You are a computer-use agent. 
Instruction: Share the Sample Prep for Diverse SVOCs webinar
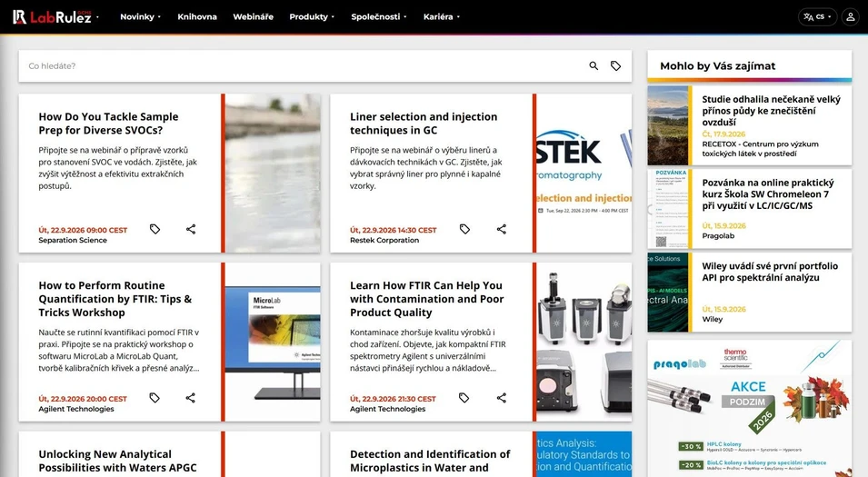[191, 229]
